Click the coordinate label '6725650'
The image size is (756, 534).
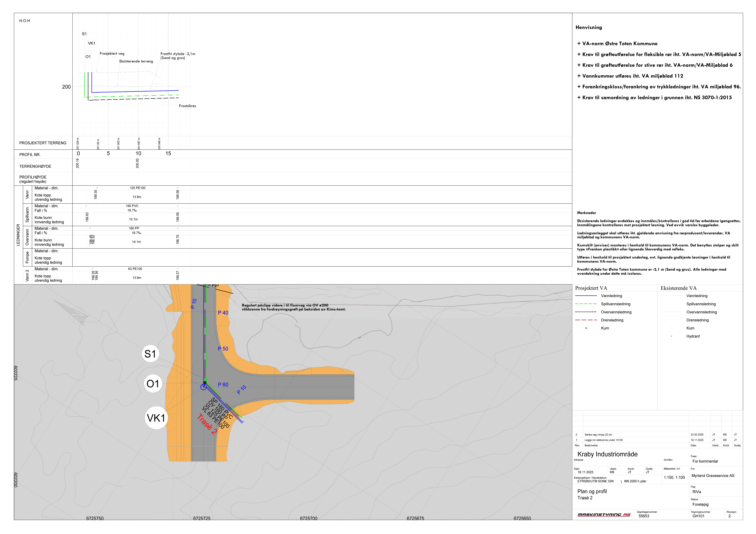pos(522,518)
